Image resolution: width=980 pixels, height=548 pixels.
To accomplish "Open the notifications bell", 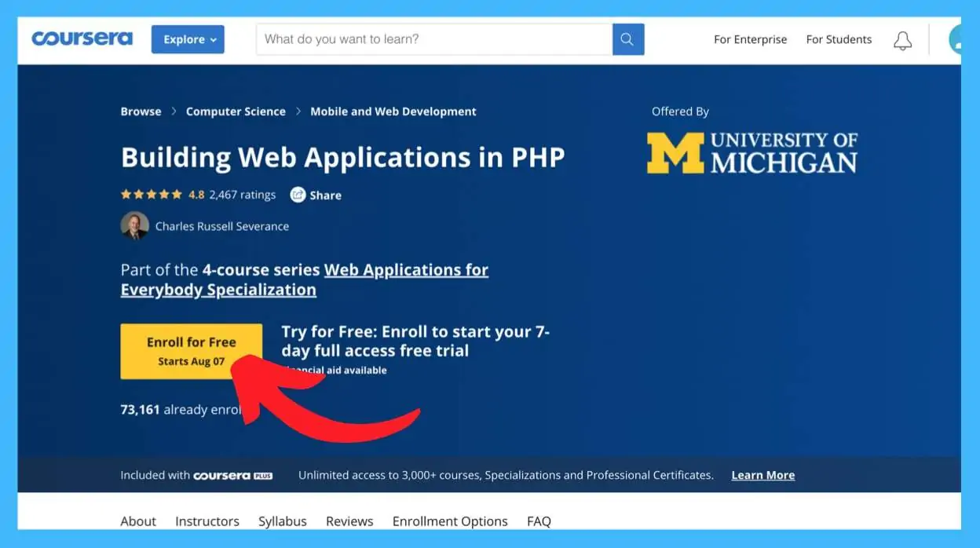I will [x=903, y=40].
